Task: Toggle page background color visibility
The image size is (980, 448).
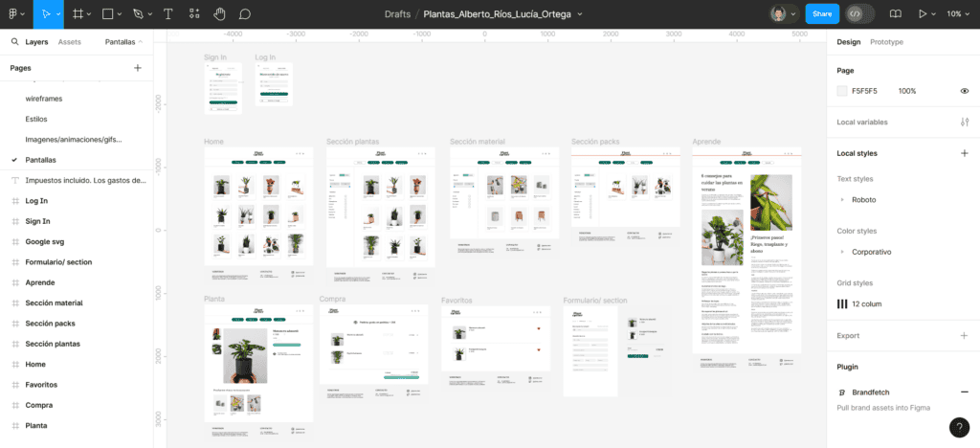Action: coord(965,91)
